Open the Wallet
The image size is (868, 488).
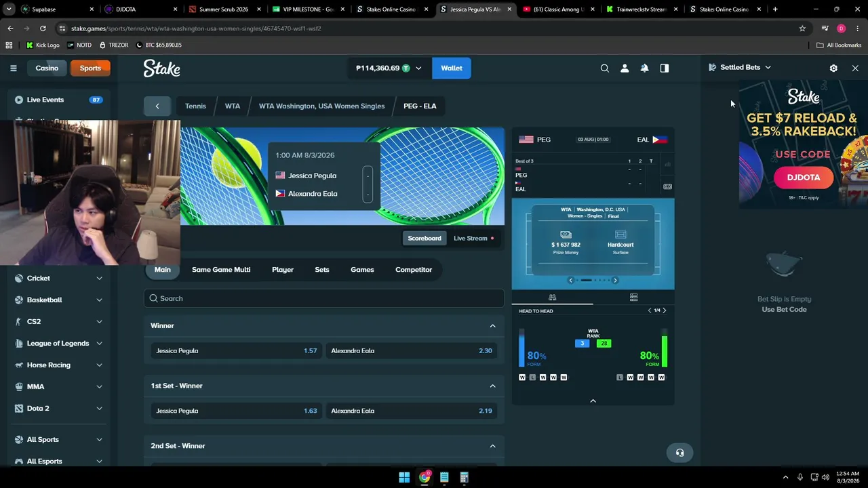tap(452, 68)
